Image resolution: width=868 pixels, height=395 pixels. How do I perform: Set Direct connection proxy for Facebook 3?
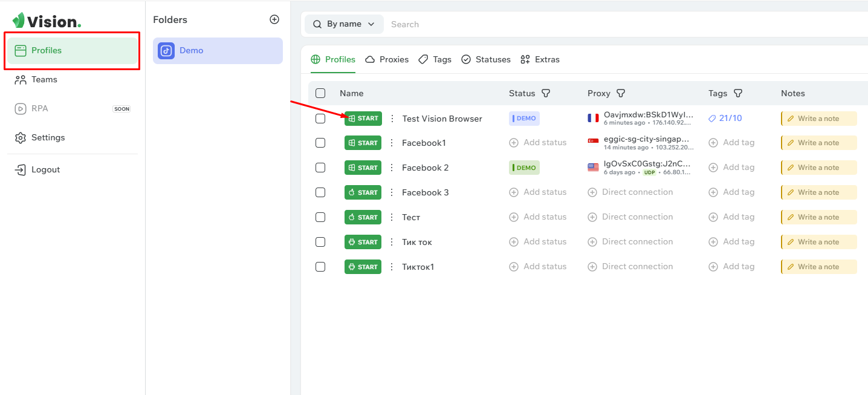point(630,192)
